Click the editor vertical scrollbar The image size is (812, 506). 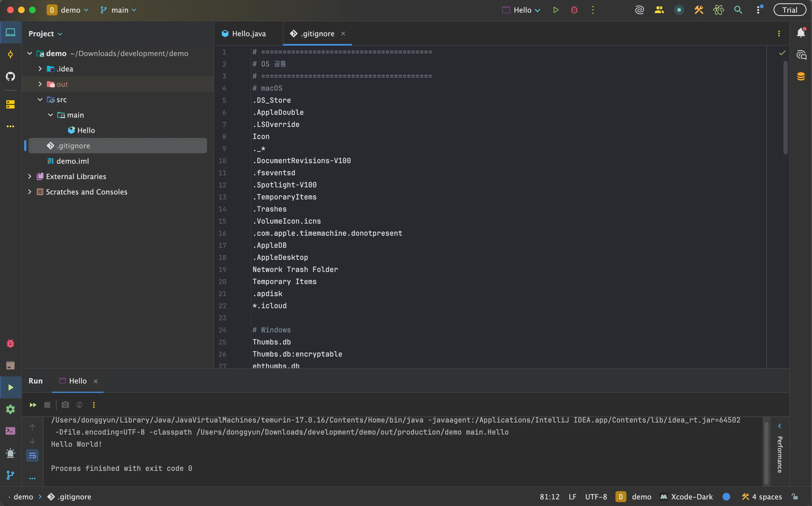(785, 107)
